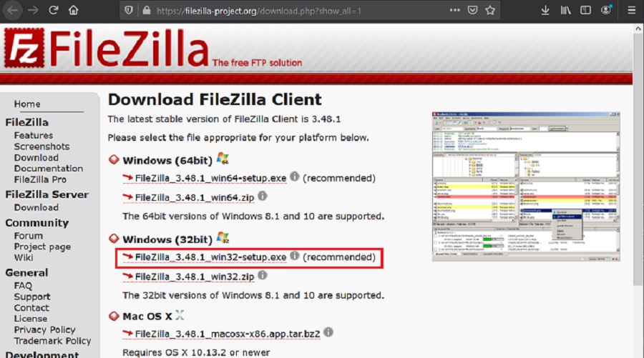Open Privacy Policy in the sidebar
The image size is (644, 358).
45,329
